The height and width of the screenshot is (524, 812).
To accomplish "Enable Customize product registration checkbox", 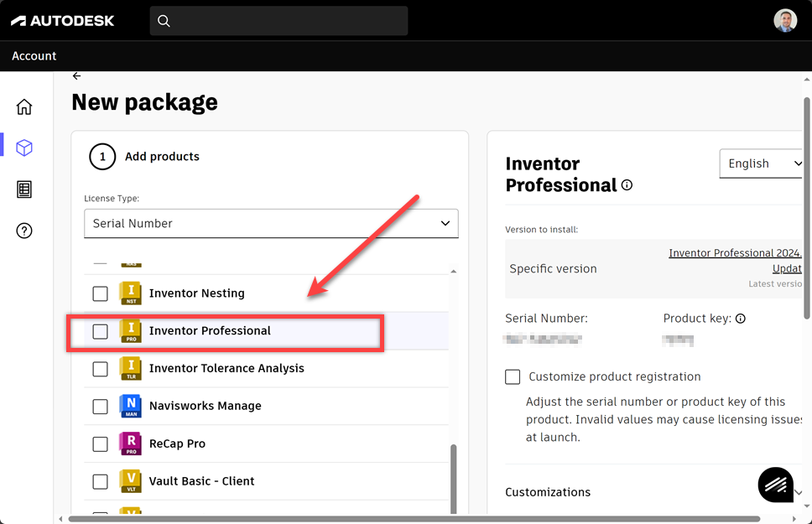I will (x=513, y=376).
